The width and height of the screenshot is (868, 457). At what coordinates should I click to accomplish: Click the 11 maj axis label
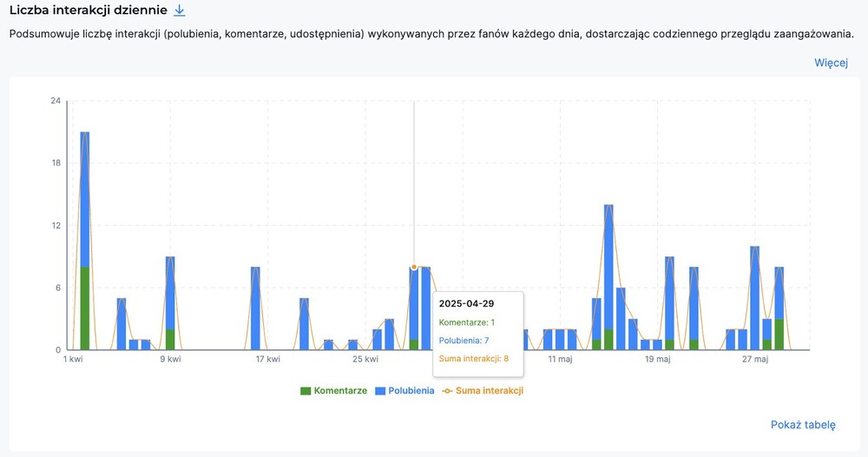click(x=560, y=359)
